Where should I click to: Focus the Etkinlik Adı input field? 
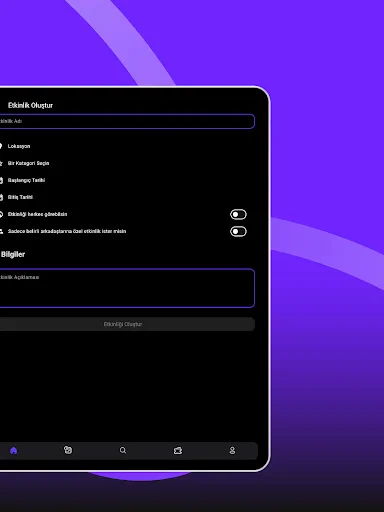[x=127, y=121]
